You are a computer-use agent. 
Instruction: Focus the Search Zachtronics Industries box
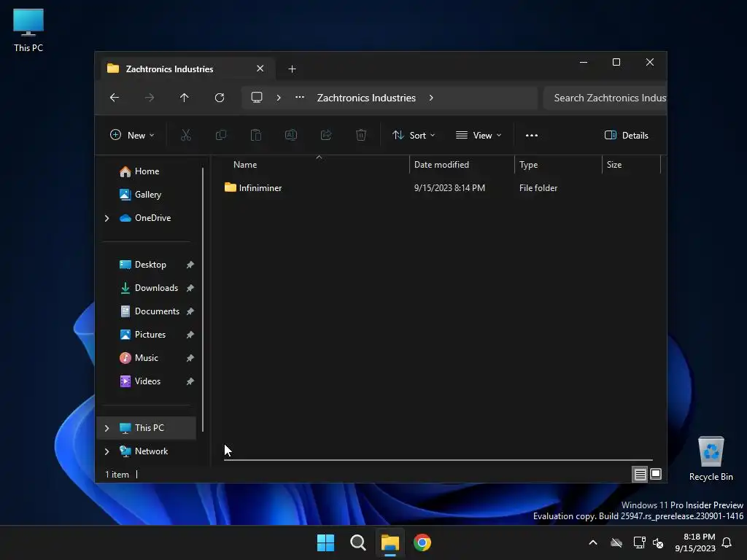[605, 98]
